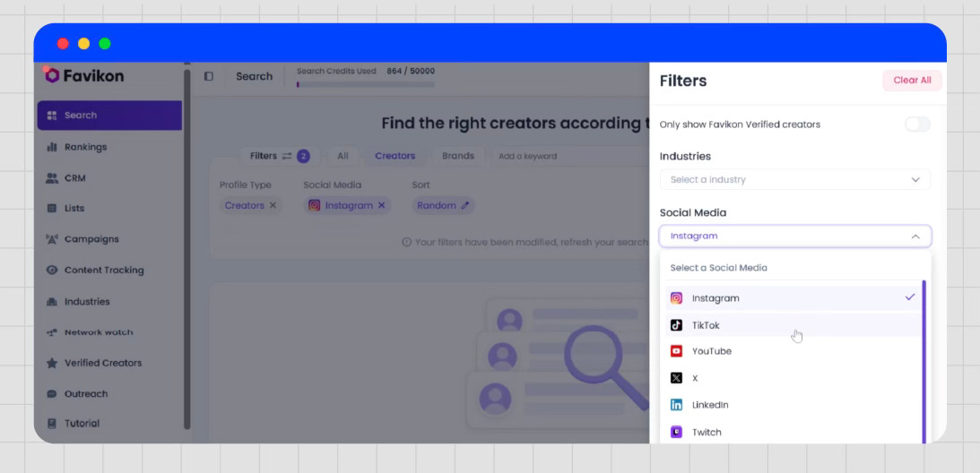Open Rankings in the sidebar
Viewport: 980px width, 473px height.
pyautogui.click(x=109, y=147)
